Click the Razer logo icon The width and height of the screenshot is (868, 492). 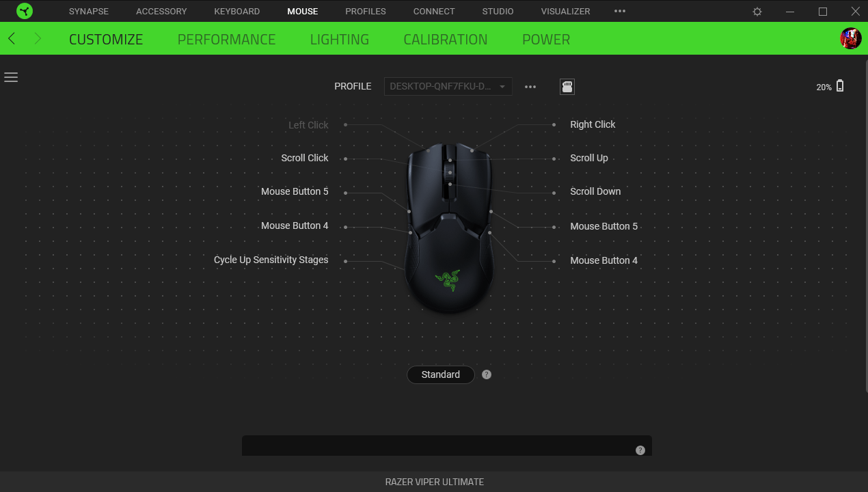click(x=25, y=11)
